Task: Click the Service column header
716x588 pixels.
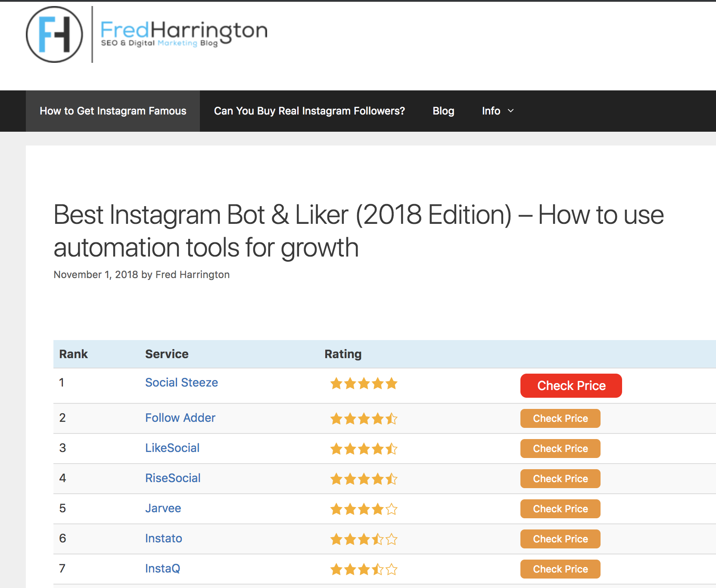Action: [x=167, y=354]
